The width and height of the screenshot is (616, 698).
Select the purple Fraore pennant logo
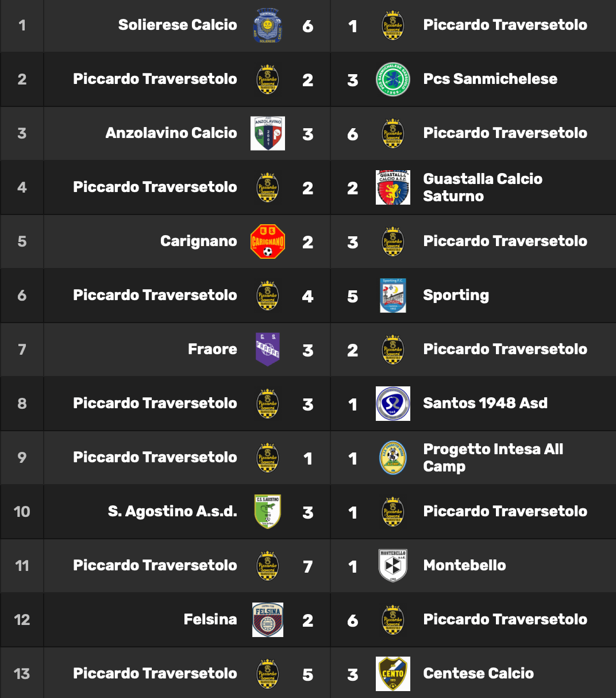coord(268,350)
